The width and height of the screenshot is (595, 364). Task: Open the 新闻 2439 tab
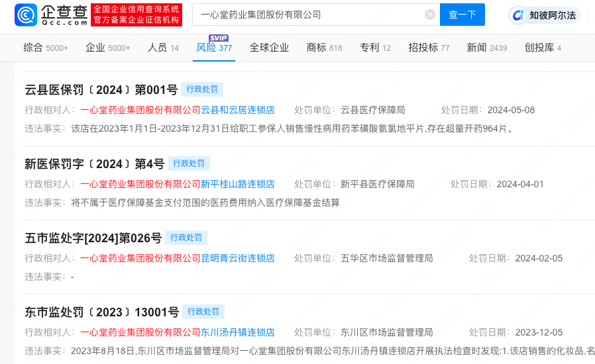487,48
